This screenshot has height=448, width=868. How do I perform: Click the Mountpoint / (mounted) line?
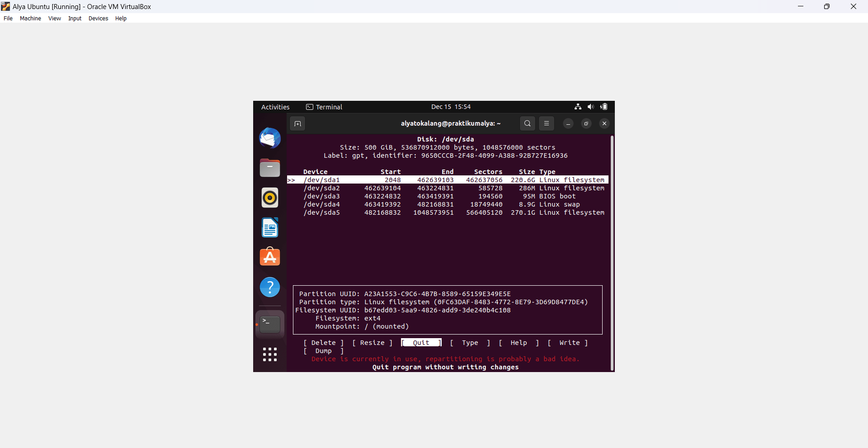coord(362,326)
